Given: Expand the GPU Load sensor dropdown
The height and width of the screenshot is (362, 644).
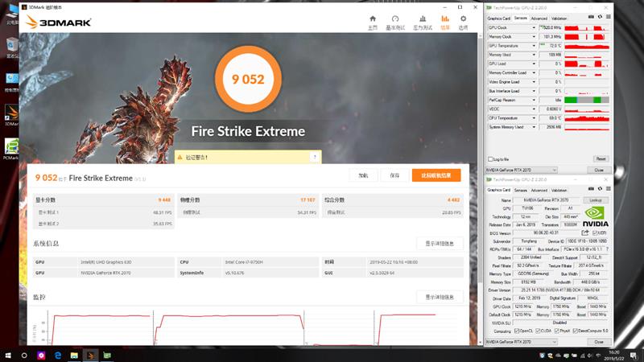Looking at the screenshot, I should coord(534,64).
